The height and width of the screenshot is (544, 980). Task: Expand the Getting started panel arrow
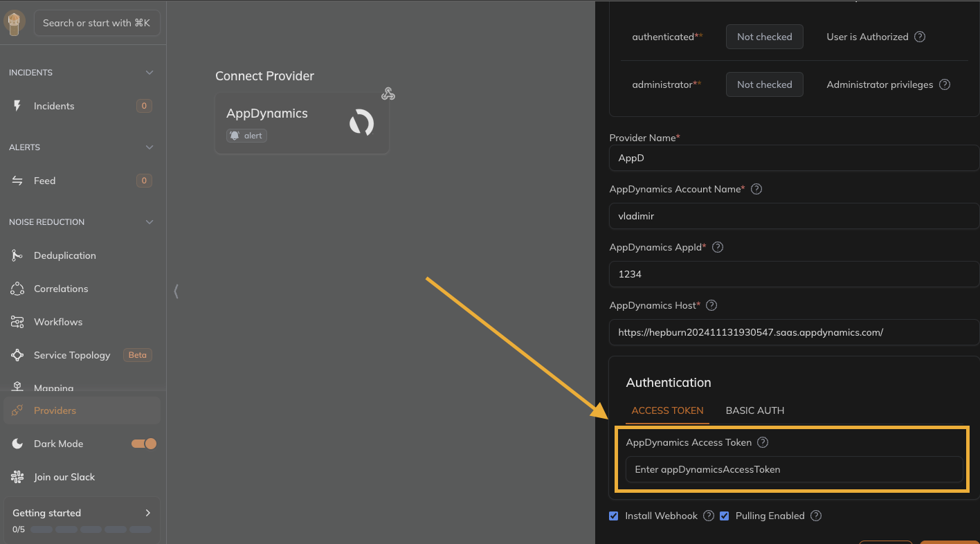(x=147, y=513)
